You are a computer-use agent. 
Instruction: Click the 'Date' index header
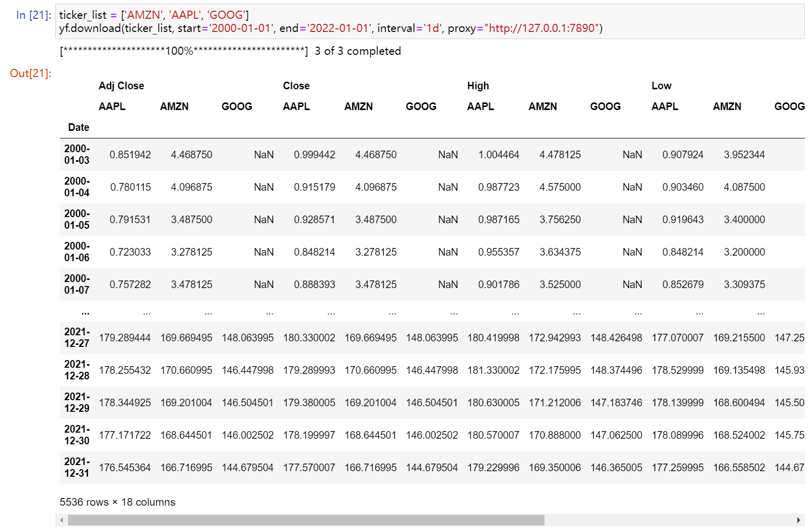tap(79, 127)
